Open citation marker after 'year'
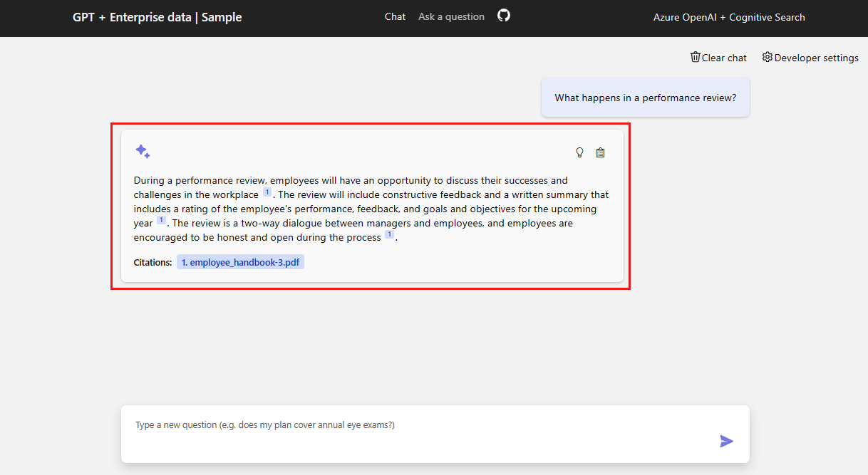 coord(161,221)
